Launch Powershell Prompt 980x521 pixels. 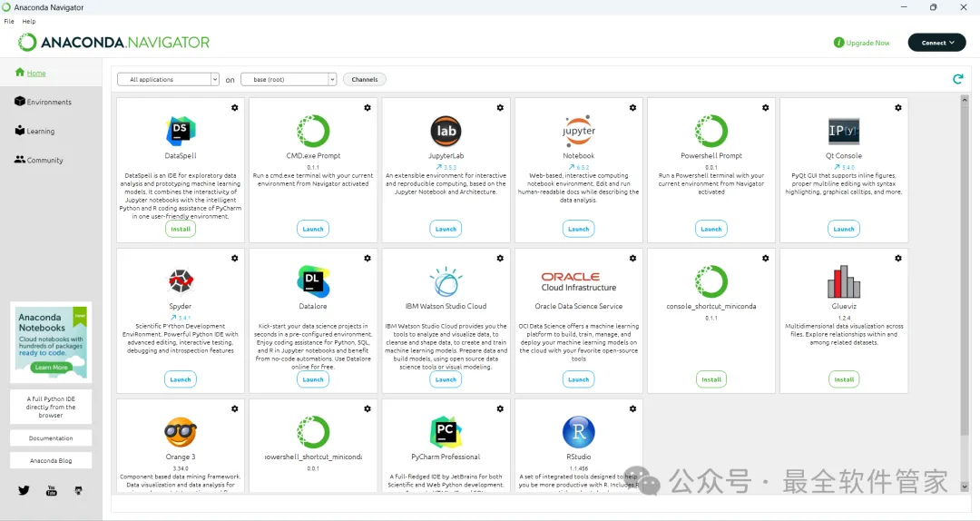(711, 229)
